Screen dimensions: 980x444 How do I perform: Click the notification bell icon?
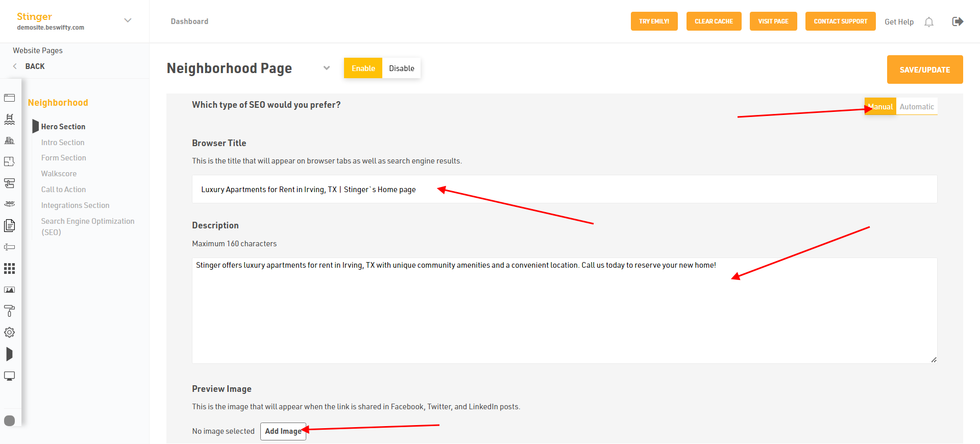point(929,22)
